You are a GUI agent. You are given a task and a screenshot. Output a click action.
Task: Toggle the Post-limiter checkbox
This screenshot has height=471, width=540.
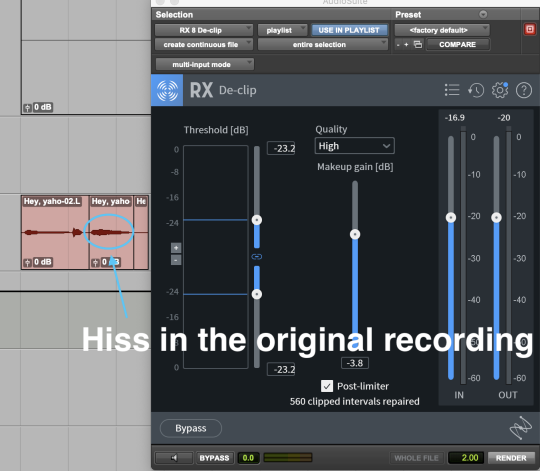coord(327,386)
